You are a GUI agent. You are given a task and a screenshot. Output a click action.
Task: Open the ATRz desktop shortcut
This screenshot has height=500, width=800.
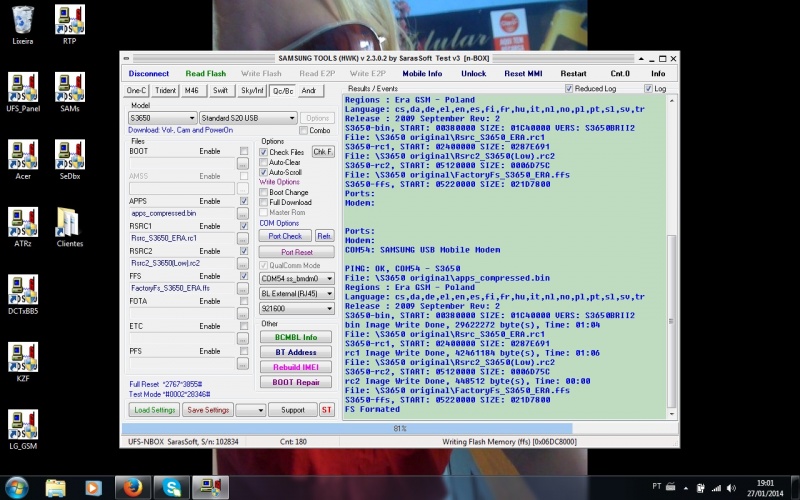(x=23, y=227)
